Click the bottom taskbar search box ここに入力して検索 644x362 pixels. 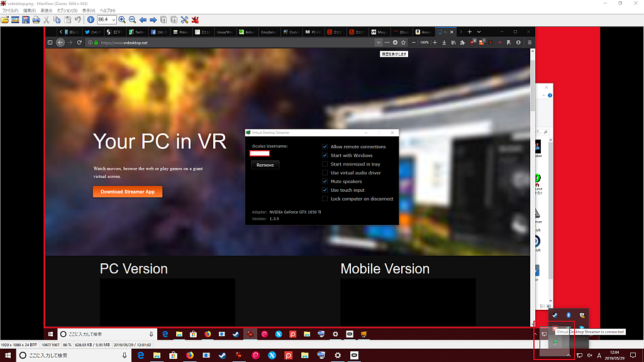tap(74, 356)
